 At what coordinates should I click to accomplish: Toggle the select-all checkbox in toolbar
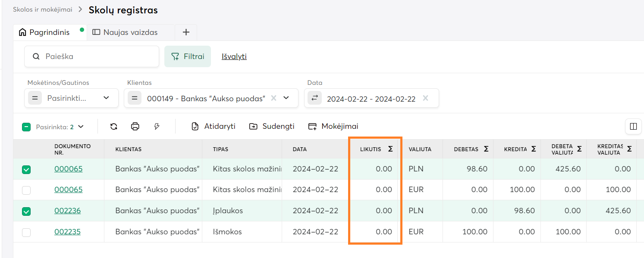point(26,127)
